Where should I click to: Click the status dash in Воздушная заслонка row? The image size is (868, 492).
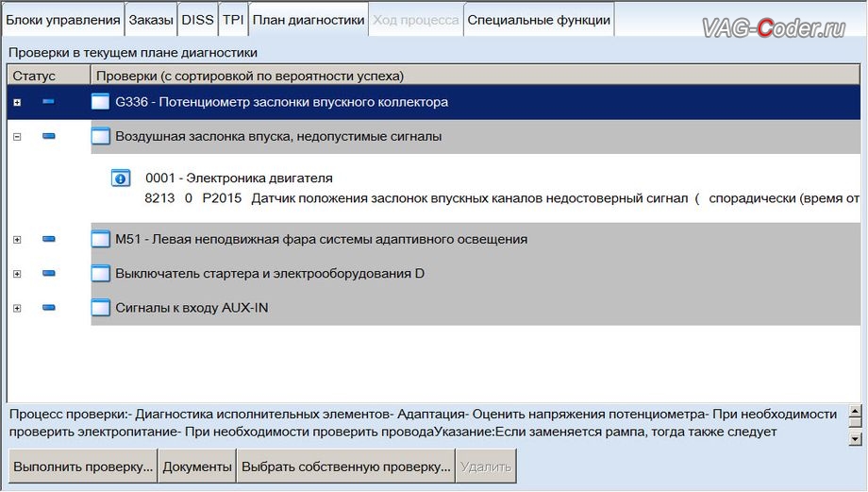point(49,136)
